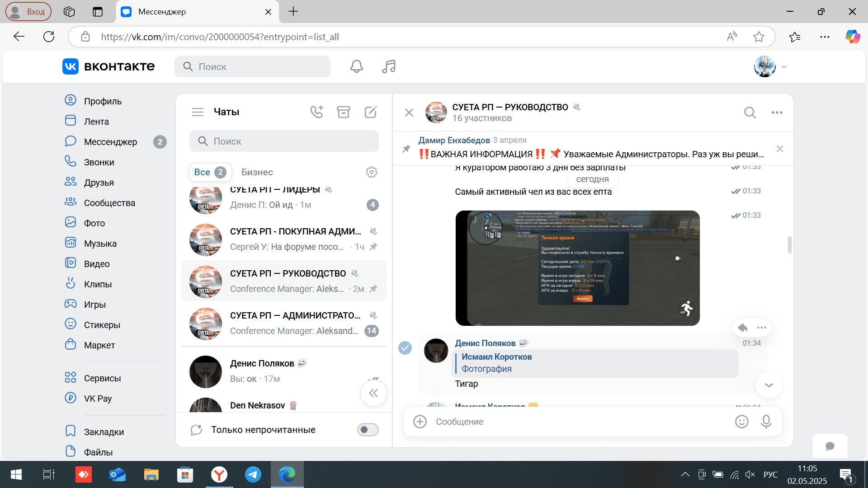Viewport: 868px width, 488px height.
Task: Open floating chat bubble at bottom right
Action: 830,446
